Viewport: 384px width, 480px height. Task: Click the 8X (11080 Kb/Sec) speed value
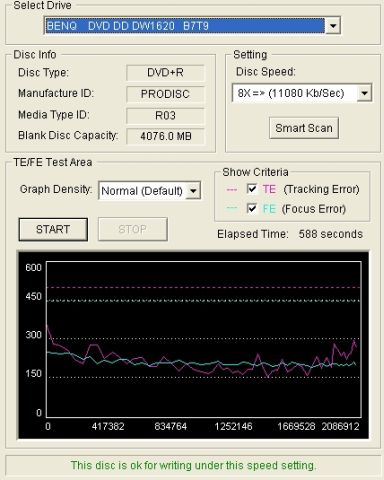(291, 93)
